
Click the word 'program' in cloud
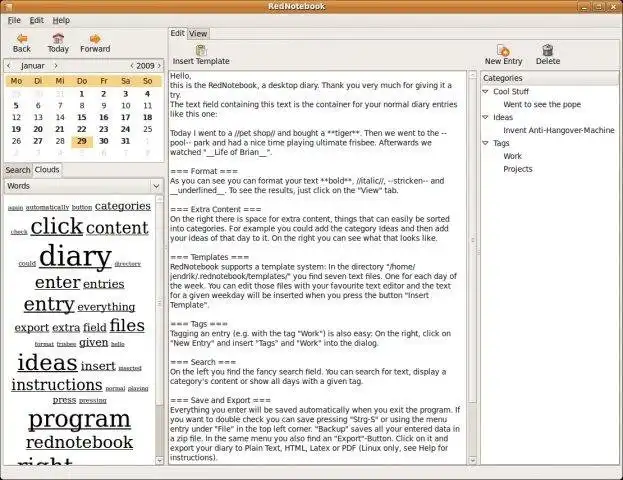79,420
